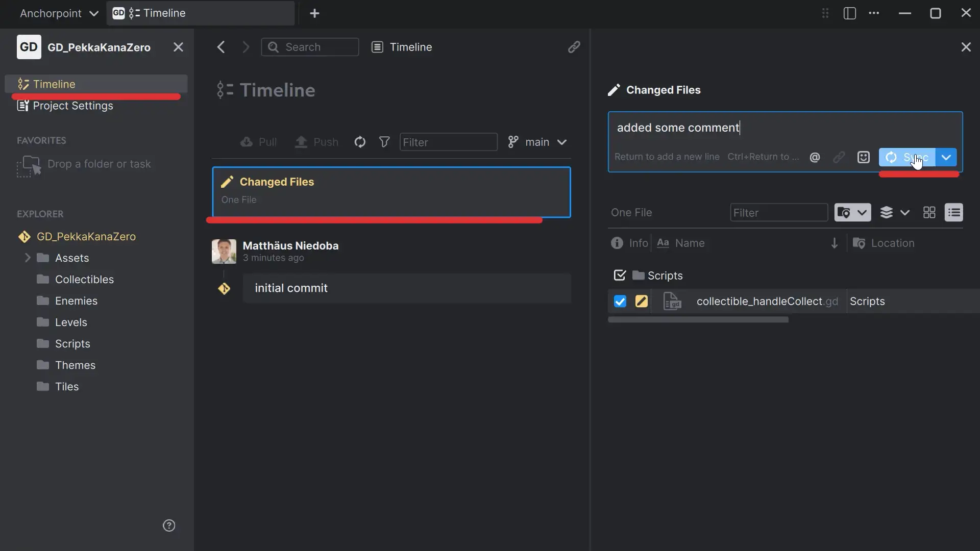Click the Push icon in the timeline toolbar
Image resolution: width=980 pixels, height=551 pixels.
[x=302, y=142]
